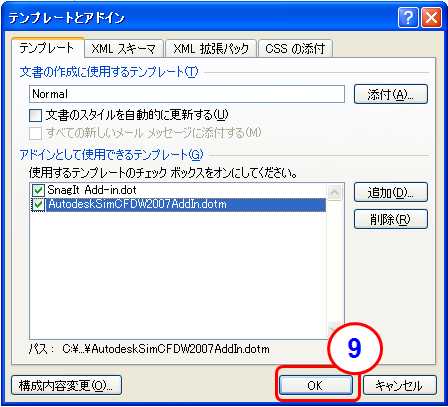This screenshot has width=448, height=407.
Task: Switch to the テンプレート tab
Action: (x=47, y=48)
